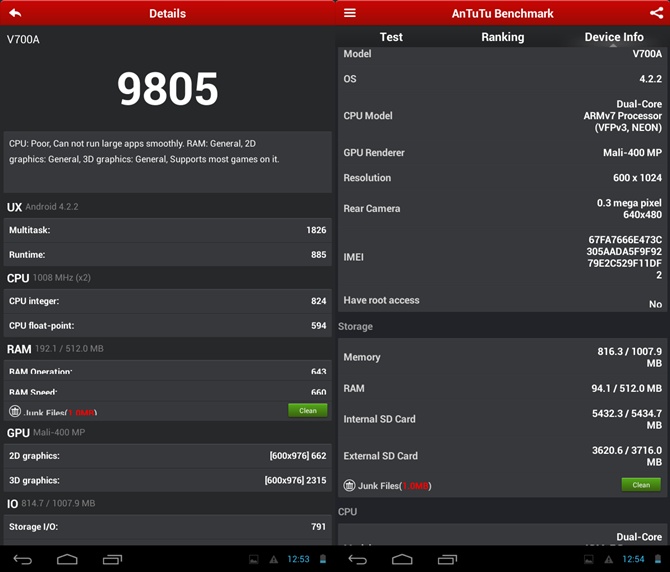Select the Device Info tab
This screenshot has width=670, height=572.
pos(614,37)
